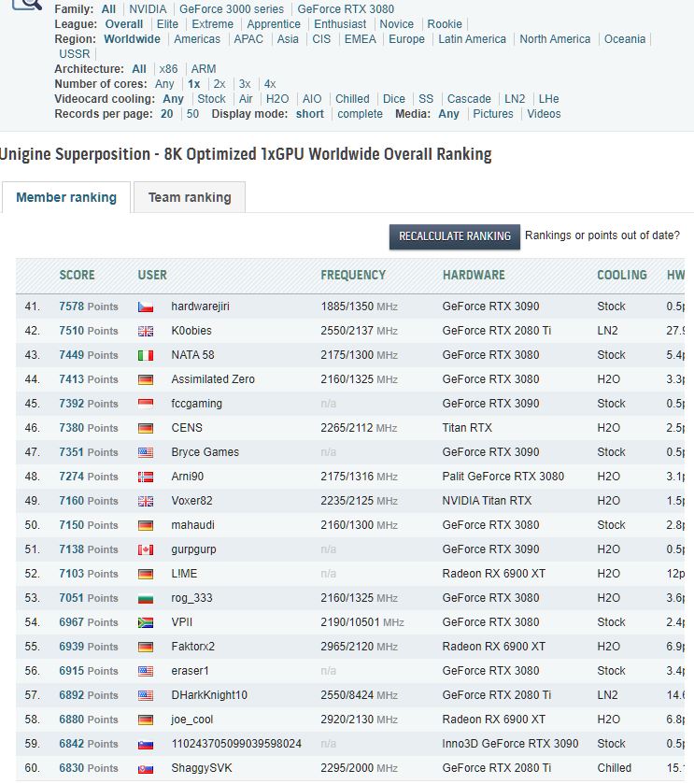Click the RECALCULATE RANKING button
This screenshot has width=694, height=784.
455,236
